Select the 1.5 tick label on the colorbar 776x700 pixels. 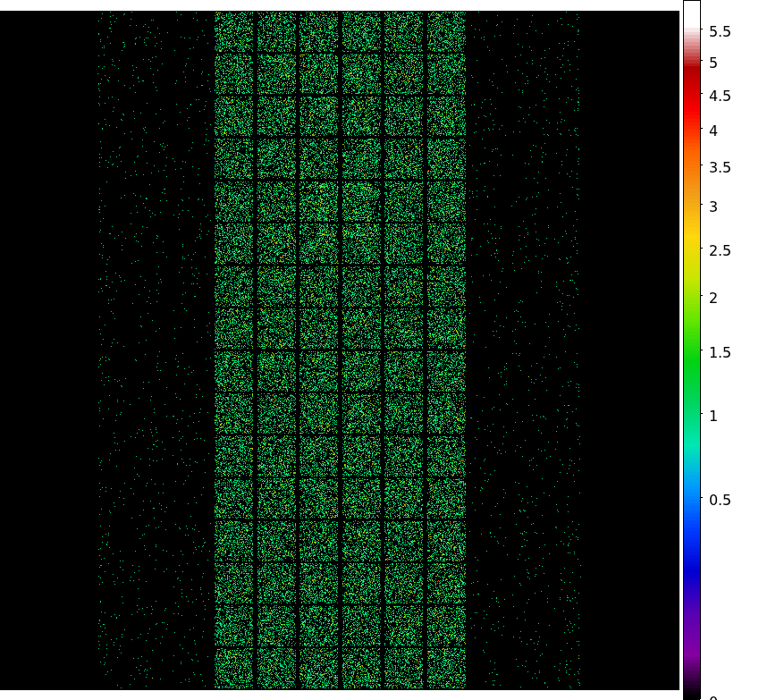(x=719, y=353)
